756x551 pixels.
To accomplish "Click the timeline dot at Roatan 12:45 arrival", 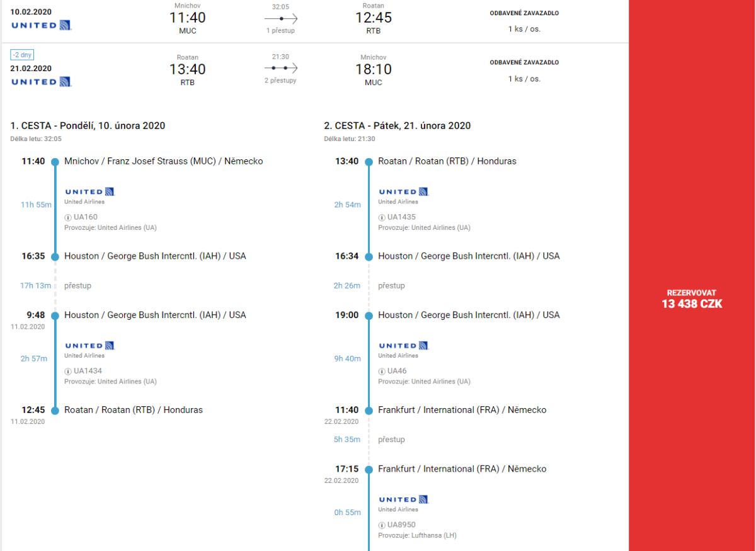I will (x=55, y=410).
